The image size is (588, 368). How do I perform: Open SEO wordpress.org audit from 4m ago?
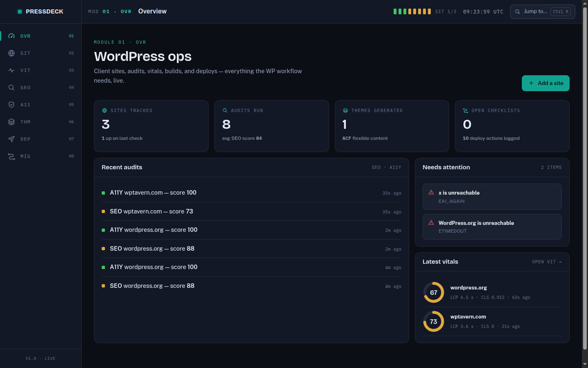(x=251, y=286)
